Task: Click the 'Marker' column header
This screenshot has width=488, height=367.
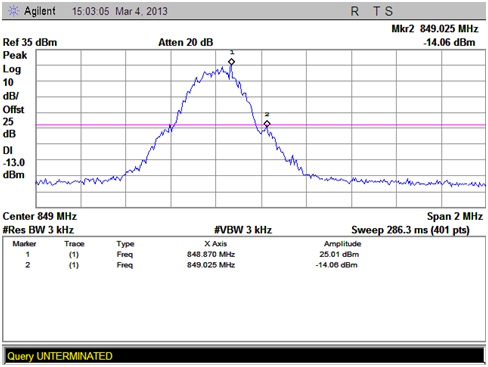Action: coord(24,244)
